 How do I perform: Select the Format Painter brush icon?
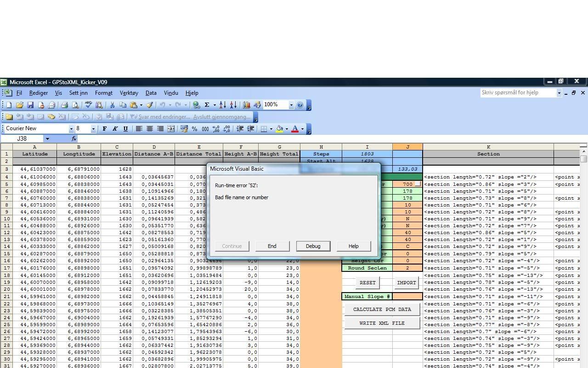(x=149, y=105)
